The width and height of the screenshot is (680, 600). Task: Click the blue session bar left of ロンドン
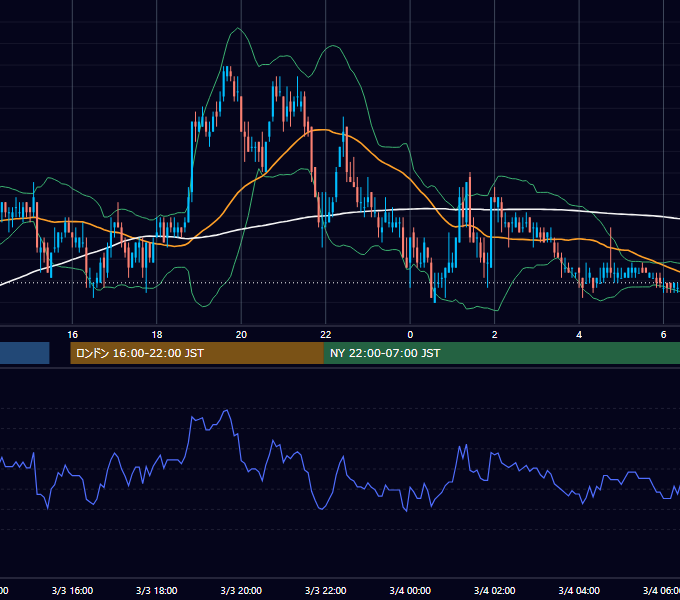tap(25, 353)
